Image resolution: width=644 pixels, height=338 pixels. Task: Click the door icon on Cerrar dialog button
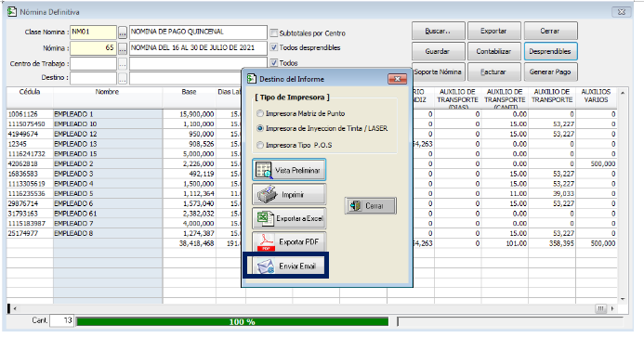pos(355,206)
